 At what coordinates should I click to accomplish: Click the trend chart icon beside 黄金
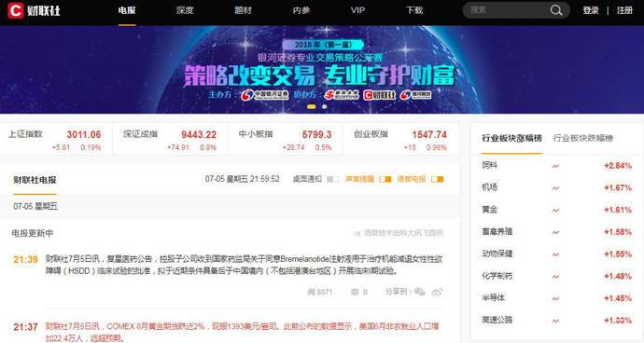(555, 211)
